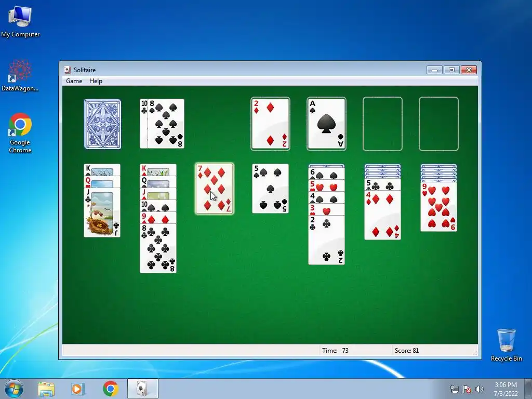
Task: Open Action Center flag icon
Action: [x=467, y=389]
